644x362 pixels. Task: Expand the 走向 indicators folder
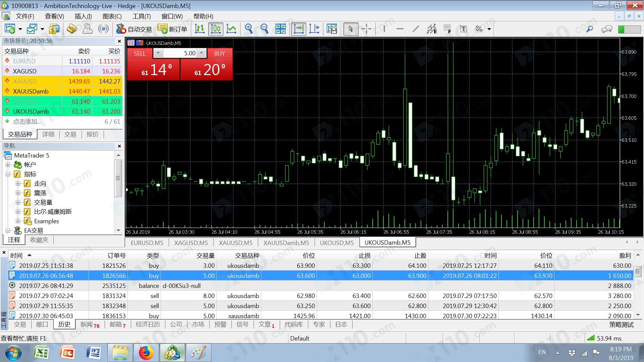(18, 183)
